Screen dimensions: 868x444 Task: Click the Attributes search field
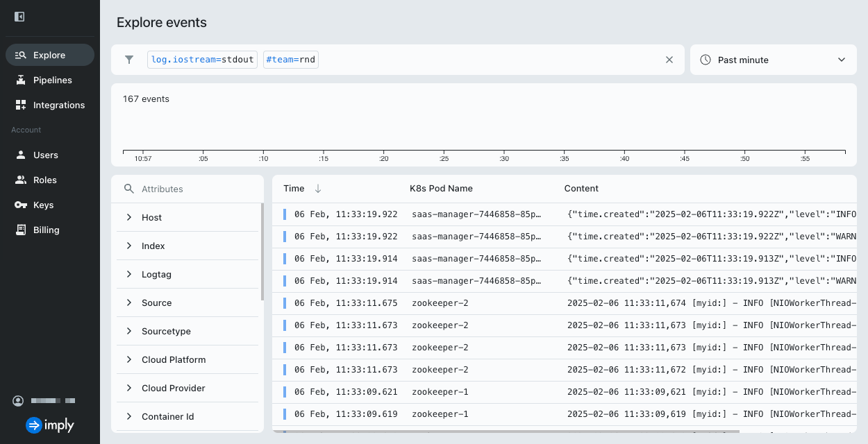click(x=187, y=189)
